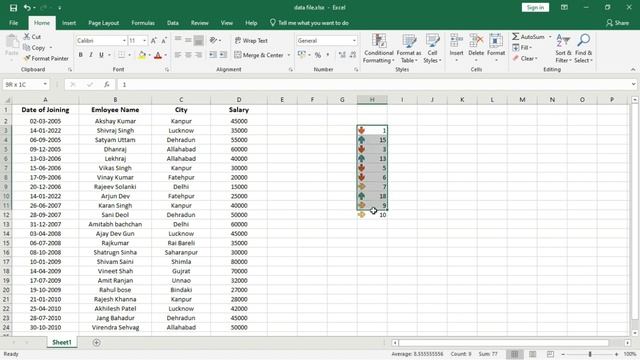This screenshot has width=640, height=360.
Task: Switch to the Formulas tab
Action: tap(143, 23)
